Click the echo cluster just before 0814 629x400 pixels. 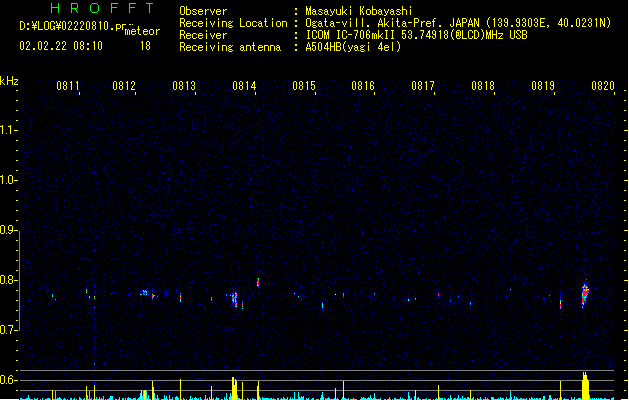click(x=234, y=299)
